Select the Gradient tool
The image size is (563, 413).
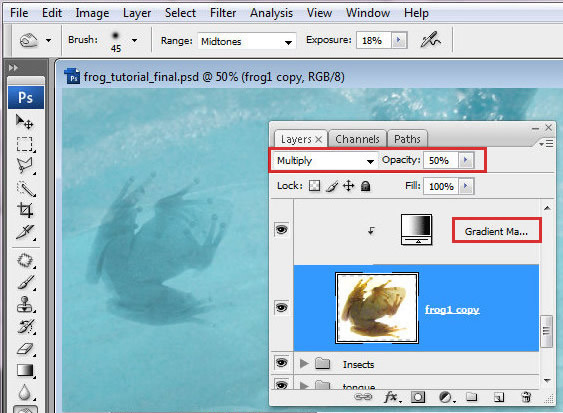point(25,371)
